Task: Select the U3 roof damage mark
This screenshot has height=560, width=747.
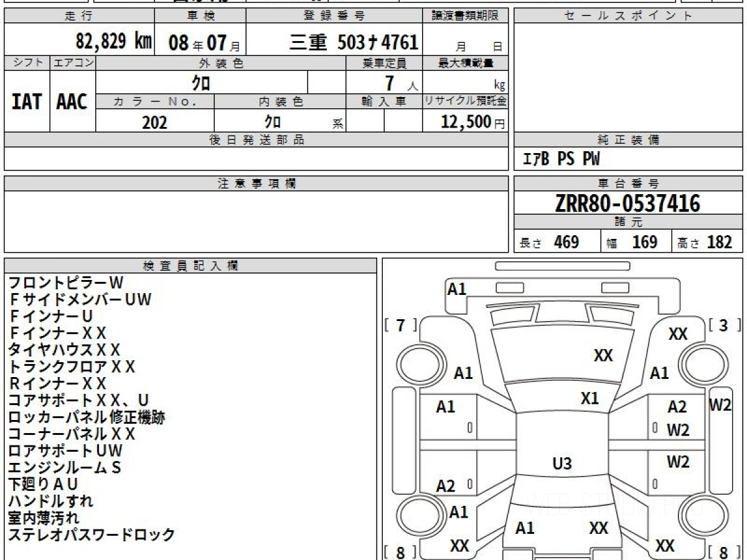Action: point(562,464)
